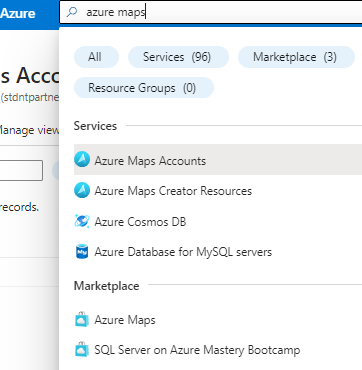
Task: Filter results by Resource Groups (0)
Action: click(x=144, y=88)
